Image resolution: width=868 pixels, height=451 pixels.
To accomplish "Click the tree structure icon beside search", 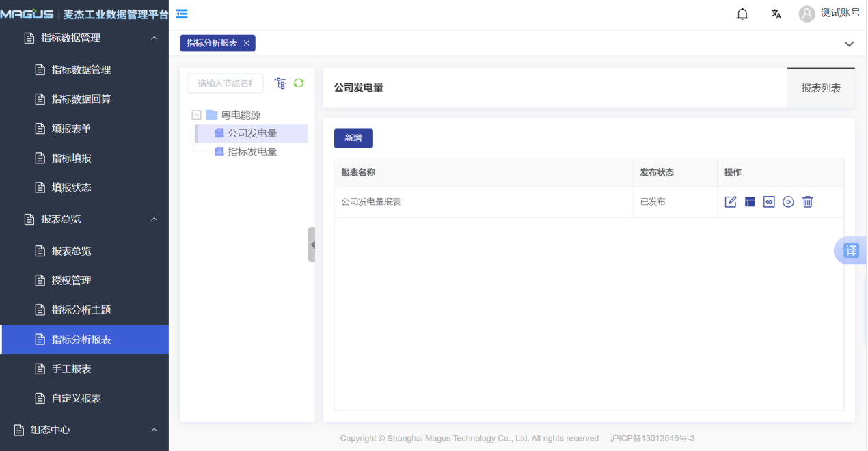I will 280,83.
